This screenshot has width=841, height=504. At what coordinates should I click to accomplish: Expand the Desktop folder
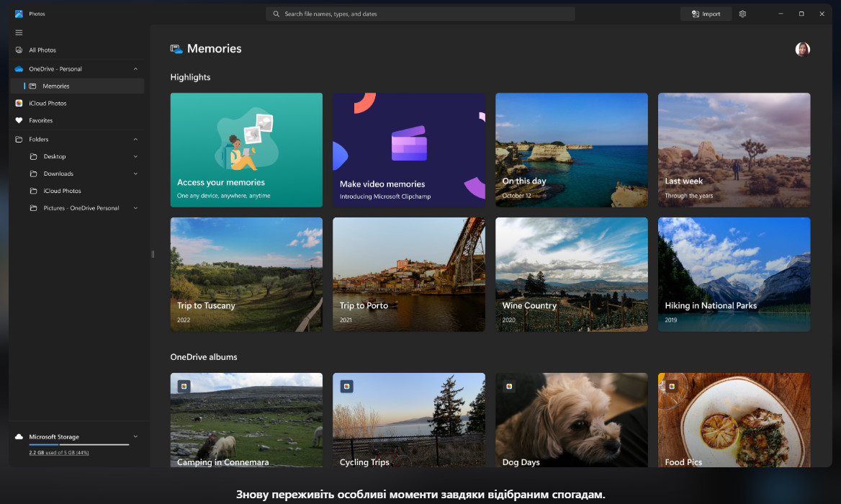point(135,157)
